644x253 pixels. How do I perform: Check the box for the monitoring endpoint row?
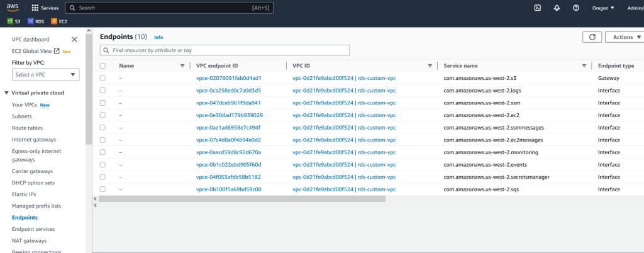click(x=103, y=152)
